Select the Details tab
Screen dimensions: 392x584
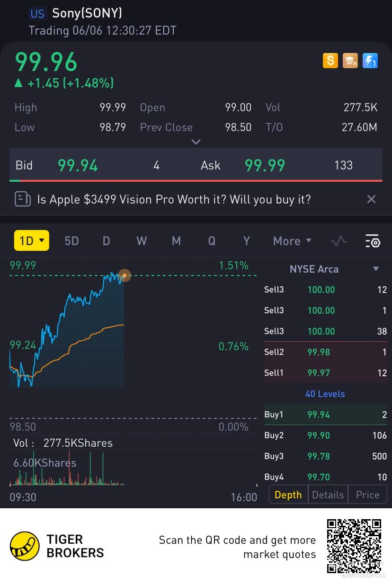click(328, 495)
